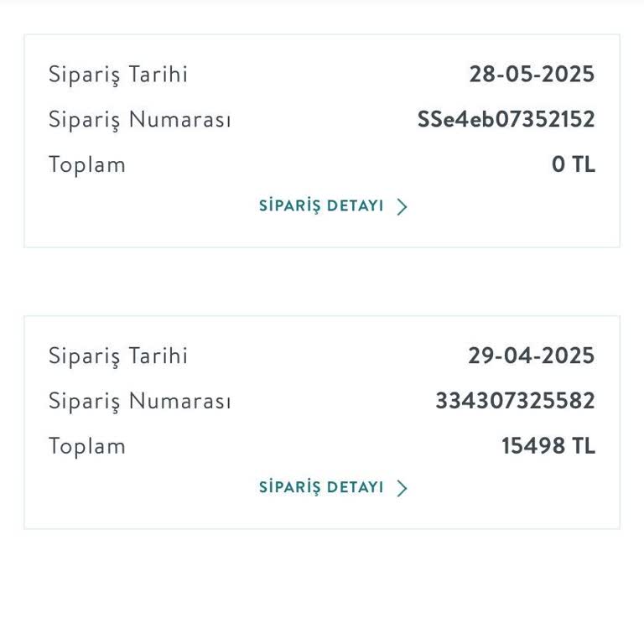Click blank area below the 29-04-2025 order card
Screen dimensions: 644x644
322,587
